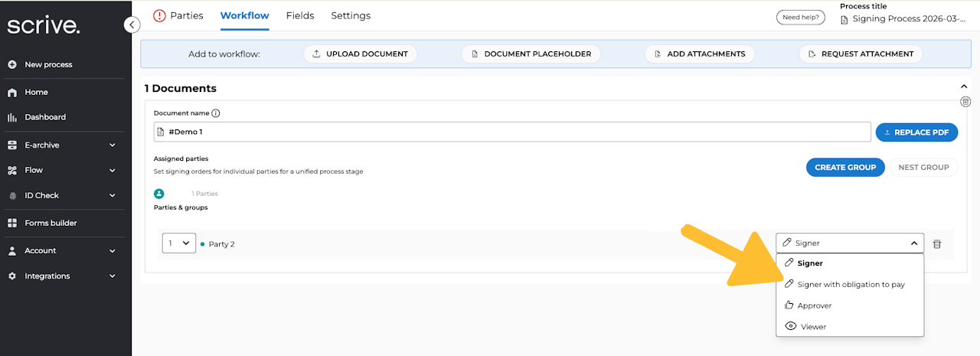Click the E-archive icon
Screen dimensions: 980x356
click(12, 145)
